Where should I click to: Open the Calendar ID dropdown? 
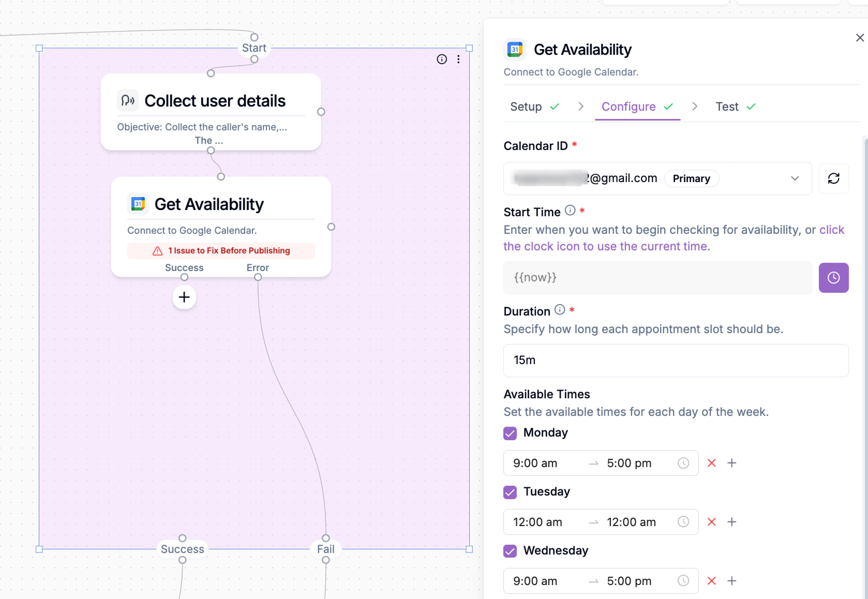(795, 179)
